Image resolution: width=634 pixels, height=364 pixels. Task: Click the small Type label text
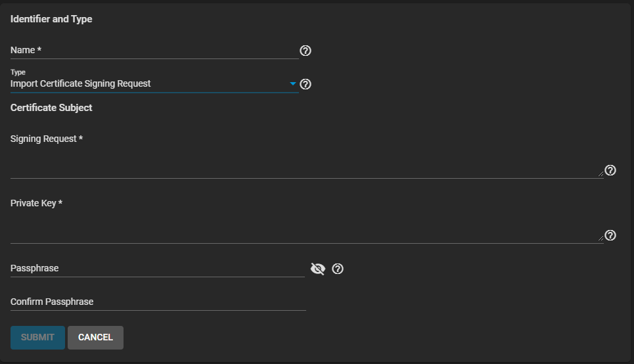pyautogui.click(x=18, y=72)
